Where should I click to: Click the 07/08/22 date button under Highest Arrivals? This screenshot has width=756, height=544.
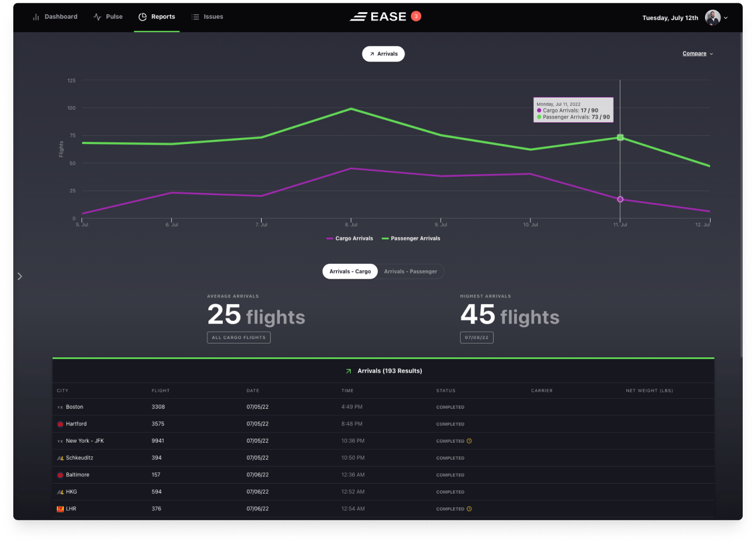(x=477, y=337)
